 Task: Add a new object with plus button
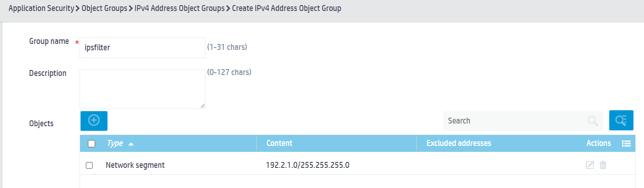pyautogui.click(x=94, y=121)
